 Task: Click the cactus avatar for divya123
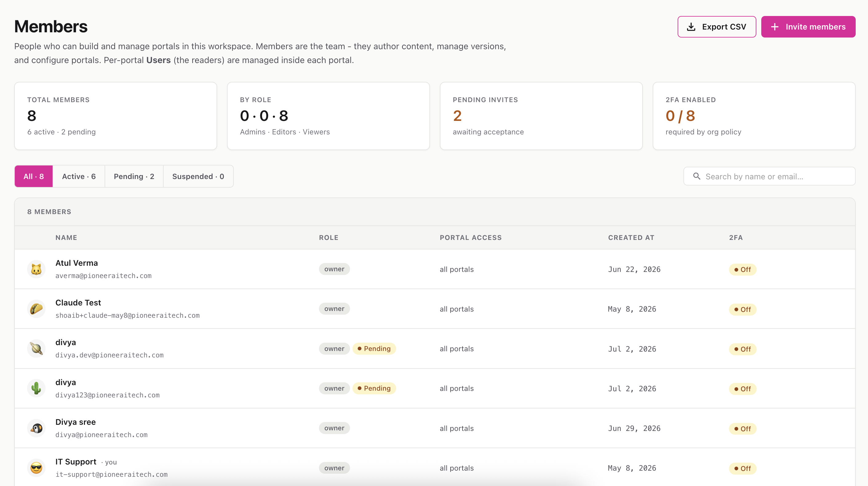pos(36,388)
